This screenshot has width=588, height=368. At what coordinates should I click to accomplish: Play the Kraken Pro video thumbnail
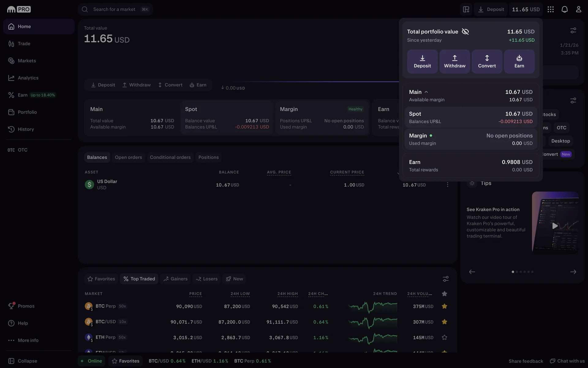[555, 226]
